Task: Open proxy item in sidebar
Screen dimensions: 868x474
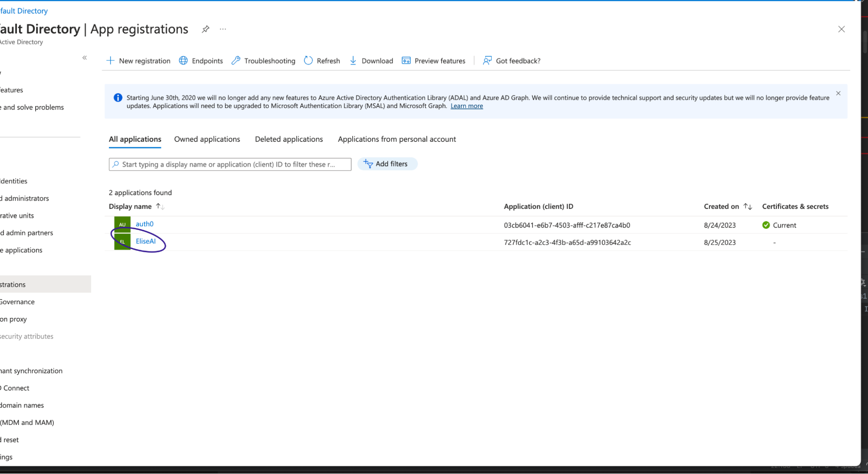Action: pos(13,319)
